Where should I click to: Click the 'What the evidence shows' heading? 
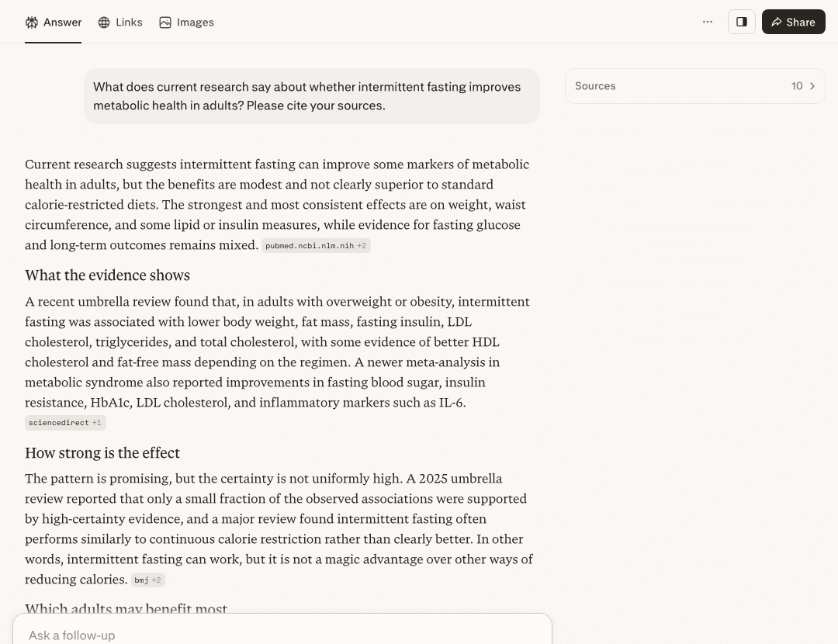(107, 275)
